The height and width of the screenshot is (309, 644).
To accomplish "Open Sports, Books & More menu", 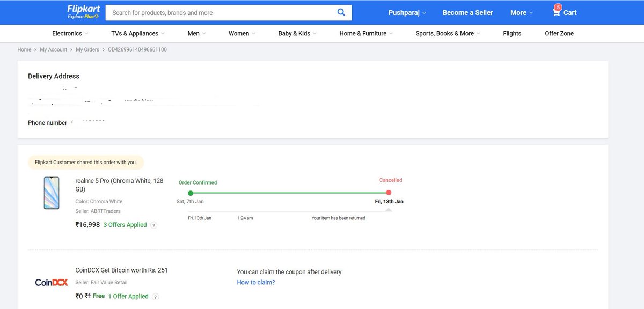I will click(x=448, y=33).
